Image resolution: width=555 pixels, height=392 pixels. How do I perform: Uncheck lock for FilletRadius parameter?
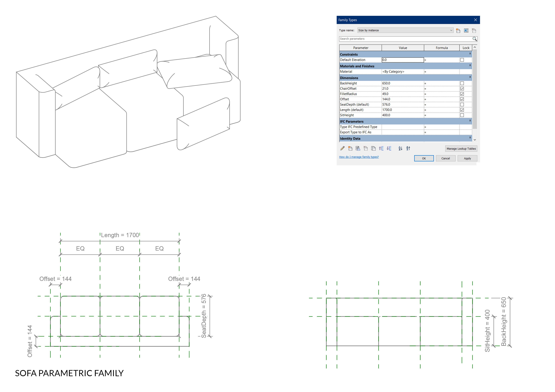point(462,94)
